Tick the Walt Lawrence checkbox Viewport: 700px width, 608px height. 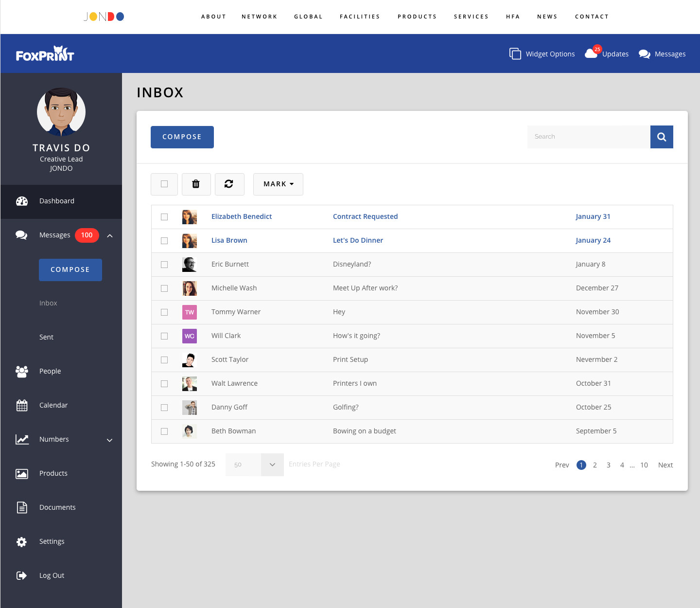tap(164, 384)
